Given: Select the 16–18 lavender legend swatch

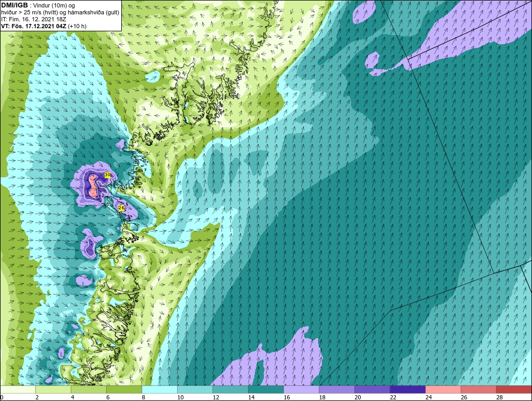Looking at the screenshot, I should pos(301,389).
